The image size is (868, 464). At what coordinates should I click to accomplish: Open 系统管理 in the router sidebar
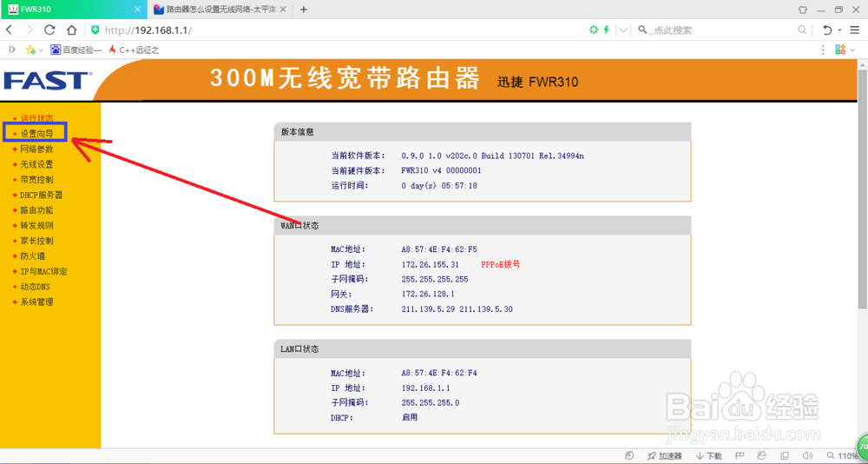coord(36,302)
